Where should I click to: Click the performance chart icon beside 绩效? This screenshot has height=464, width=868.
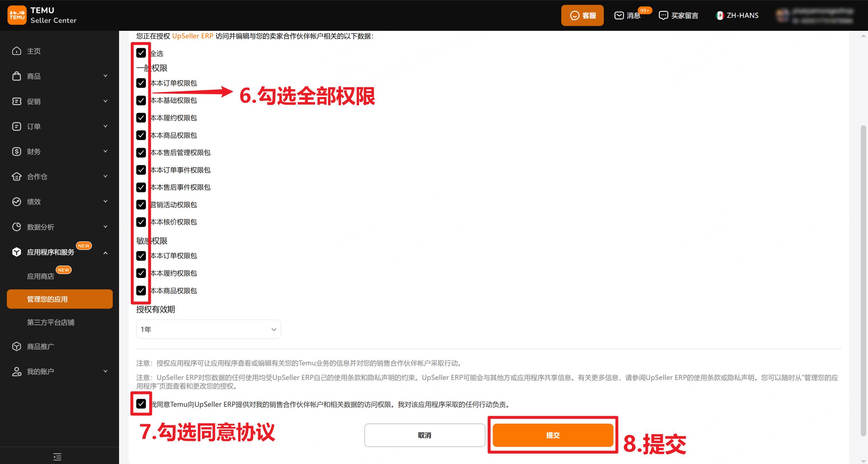[x=17, y=202]
